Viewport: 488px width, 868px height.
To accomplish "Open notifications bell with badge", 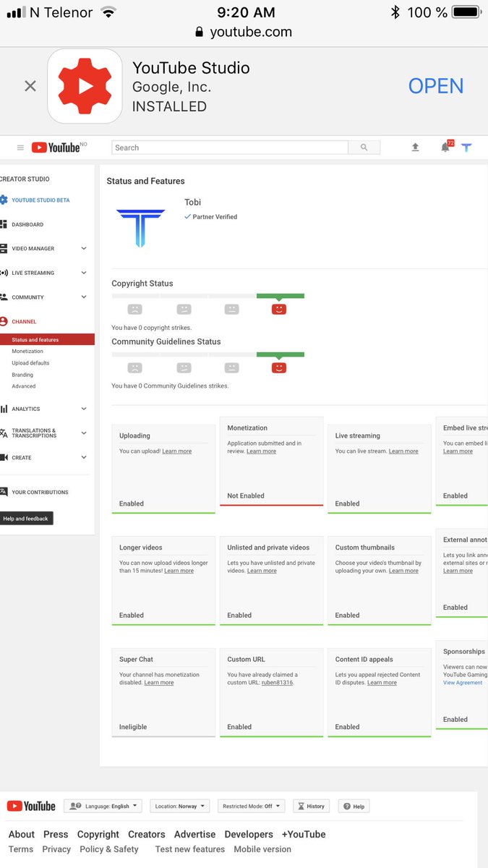I will [x=446, y=147].
